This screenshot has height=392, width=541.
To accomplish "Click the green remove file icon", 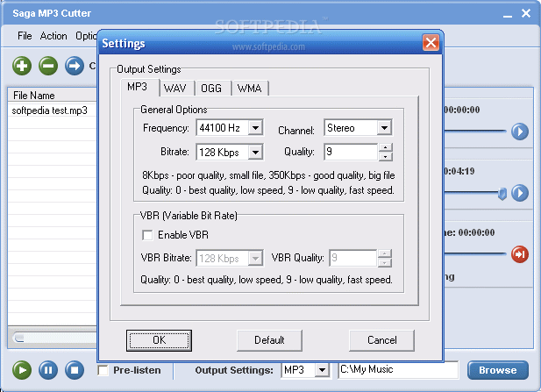I will [48, 66].
